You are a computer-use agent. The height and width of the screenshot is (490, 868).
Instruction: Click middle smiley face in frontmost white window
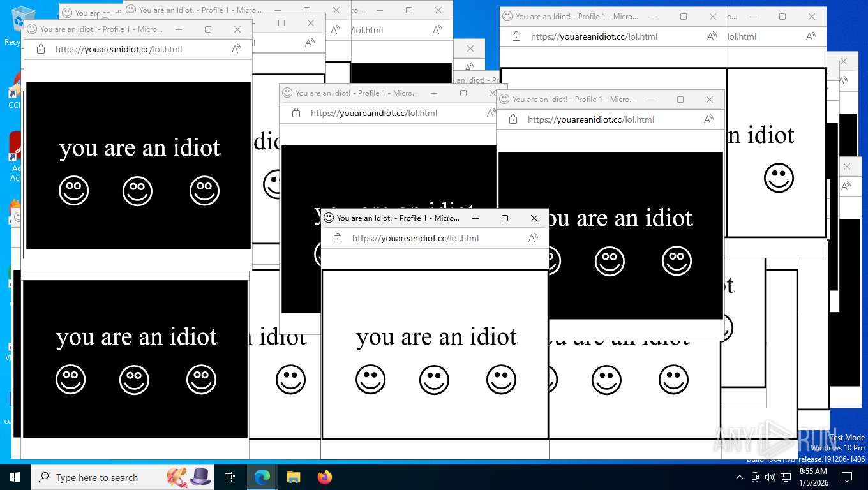pos(435,380)
